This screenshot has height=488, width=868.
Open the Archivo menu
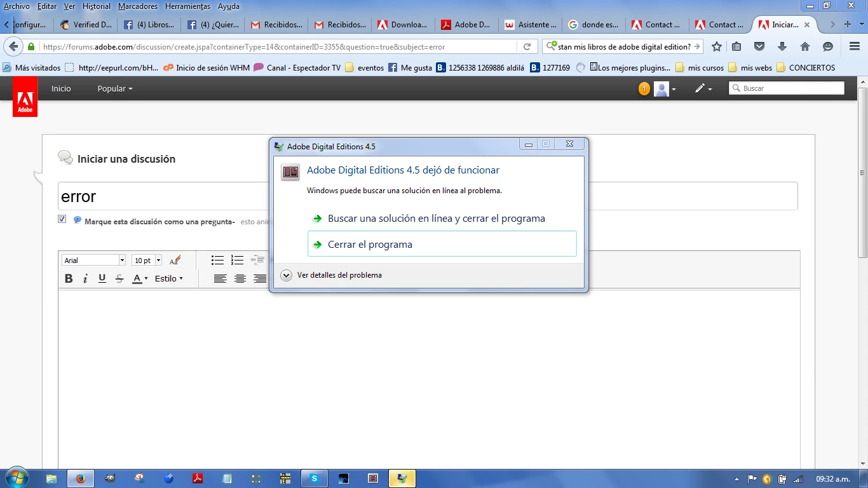(17, 6)
